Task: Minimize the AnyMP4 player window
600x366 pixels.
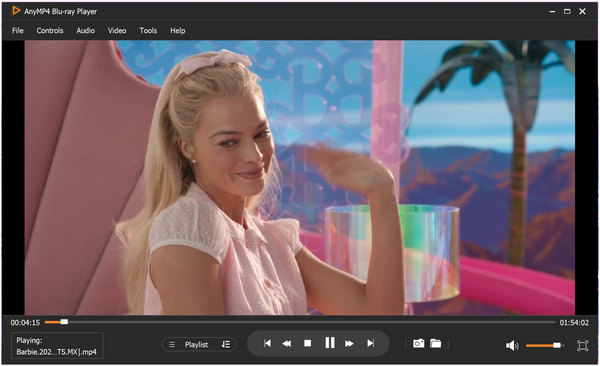Action: [552, 11]
